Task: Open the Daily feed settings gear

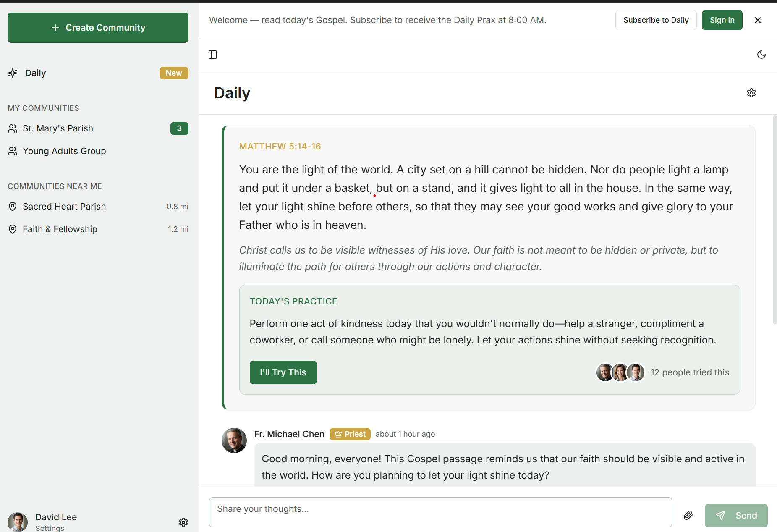Action: click(751, 93)
